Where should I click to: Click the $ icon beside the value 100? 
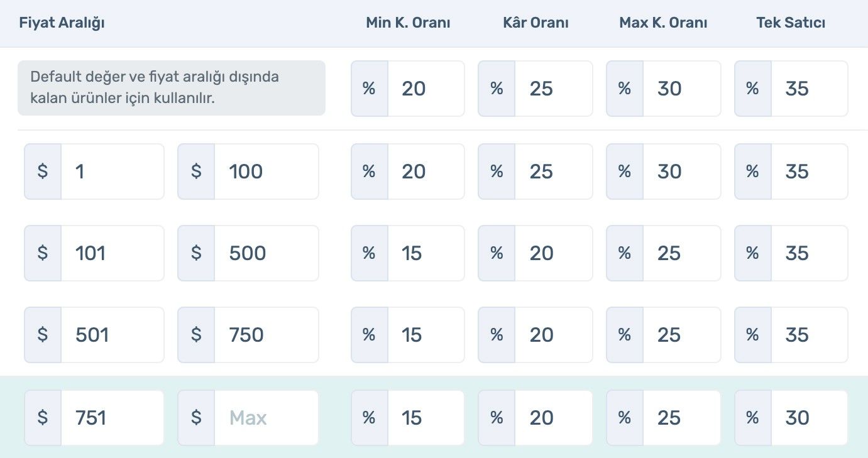click(x=197, y=171)
